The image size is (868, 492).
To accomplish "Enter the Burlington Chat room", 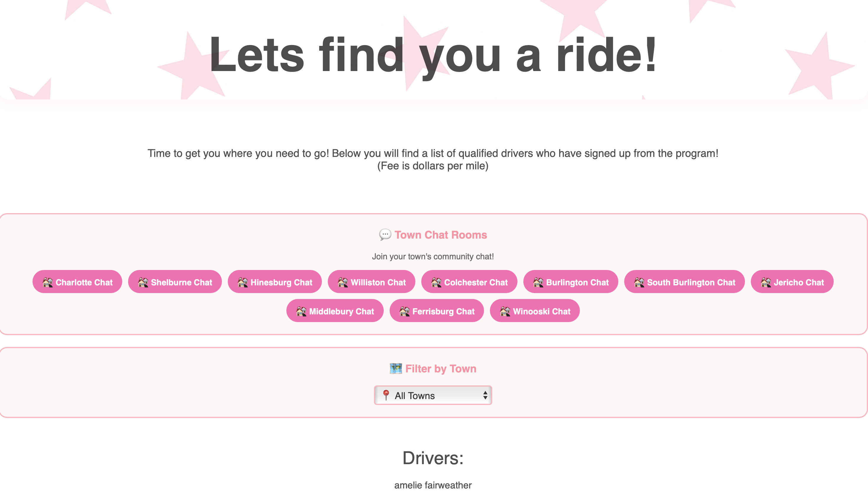I will click(571, 282).
